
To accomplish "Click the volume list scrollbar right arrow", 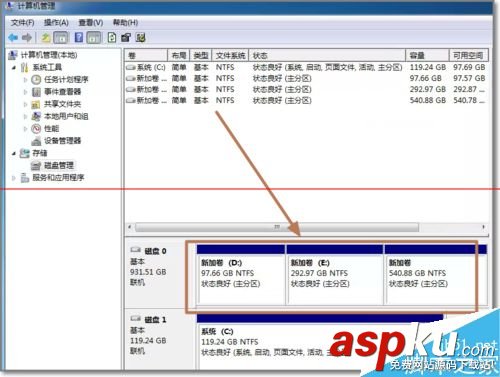I will [x=483, y=227].
